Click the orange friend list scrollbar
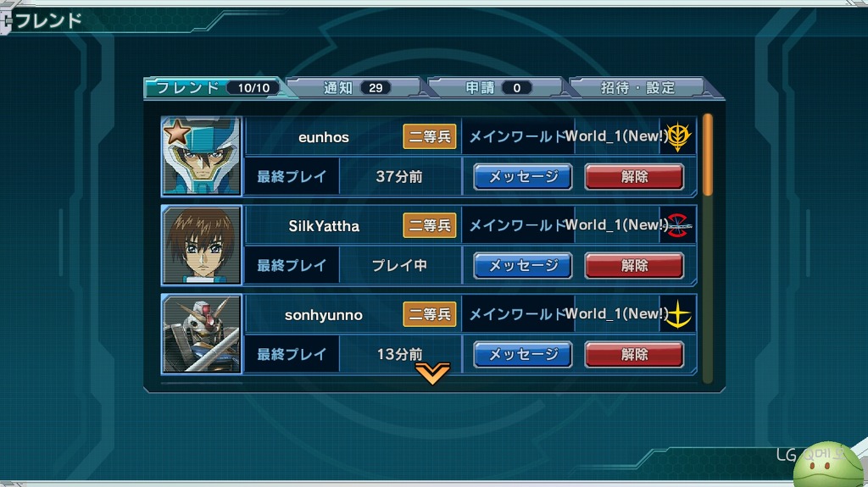This screenshot has height=487, width=868. pos(707,154)
